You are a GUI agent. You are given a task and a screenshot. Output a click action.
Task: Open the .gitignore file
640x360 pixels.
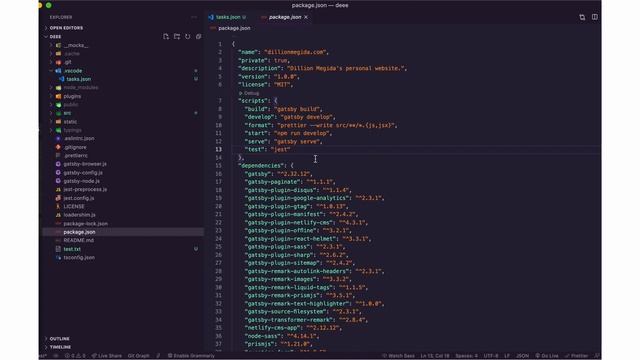75,147
